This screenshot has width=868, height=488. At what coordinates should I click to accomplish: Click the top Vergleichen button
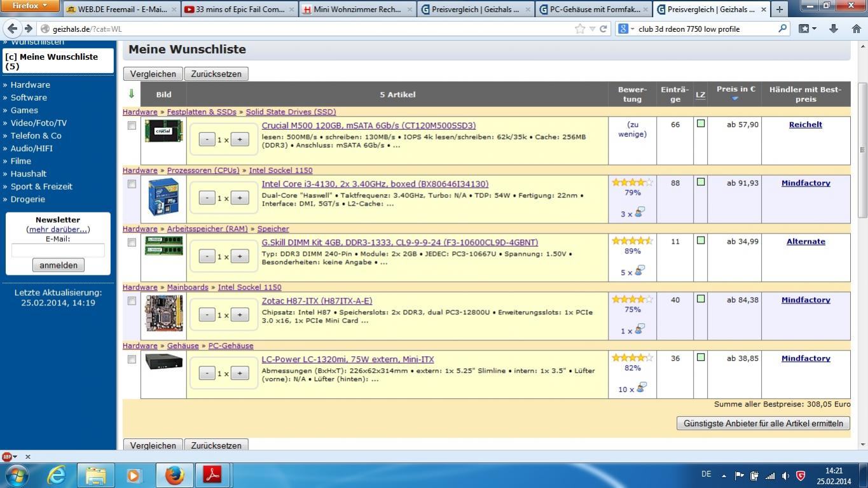[x=153, y=74]
